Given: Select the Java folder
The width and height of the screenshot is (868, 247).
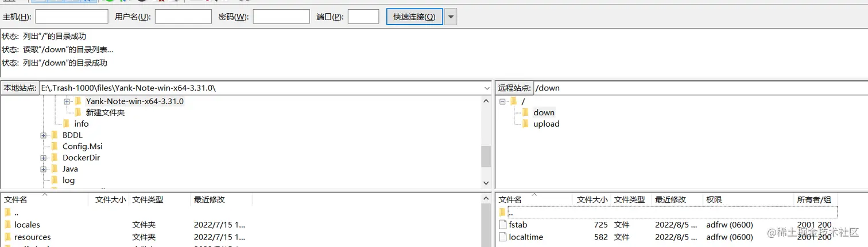Looking at the screenshot, I should pyautogui.click(x=70, y=169).
